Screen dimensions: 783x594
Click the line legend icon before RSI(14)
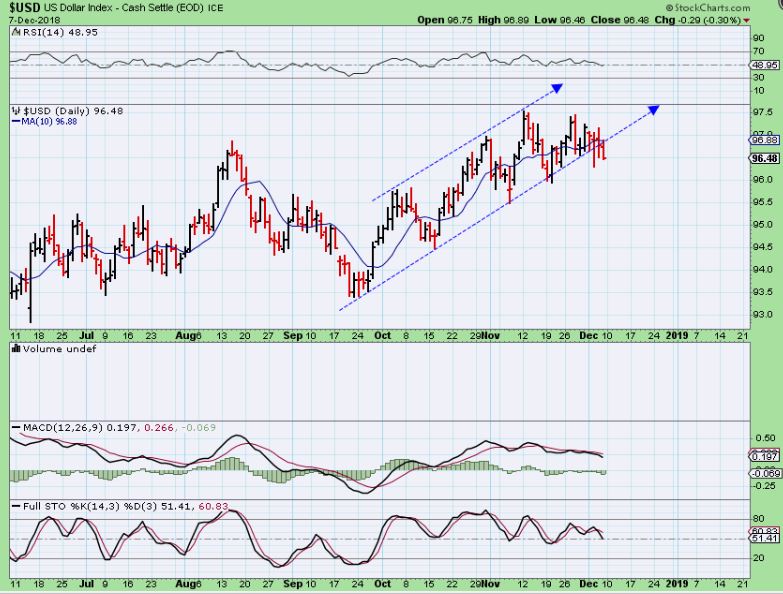pyautogui.click(x=16, y=32)
